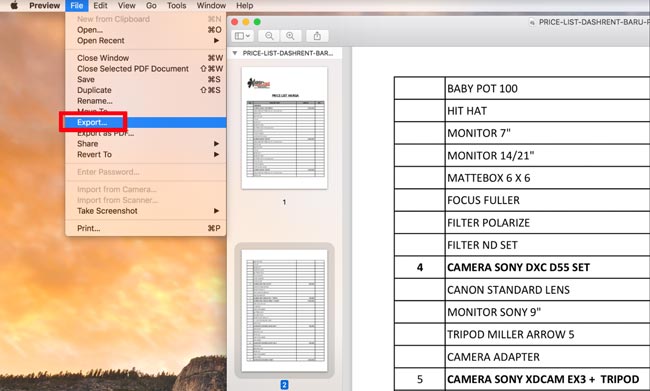The height and width of the screenshot is (391, 650).
Task: Click row number 5 cell
Action: click(x=420, y=379)
